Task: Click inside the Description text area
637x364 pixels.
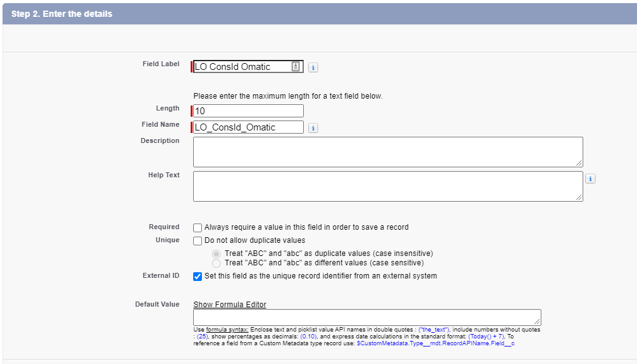Action: tap(388, 151)
